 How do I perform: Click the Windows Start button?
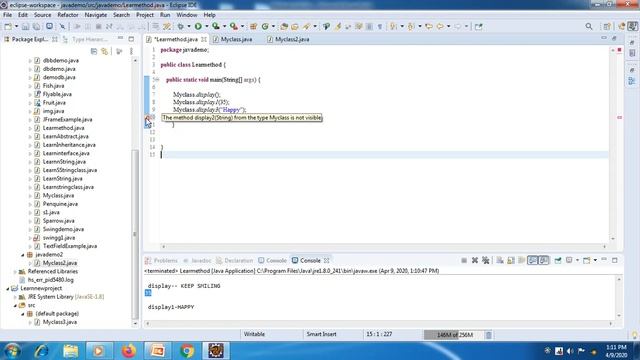[12, 351]
